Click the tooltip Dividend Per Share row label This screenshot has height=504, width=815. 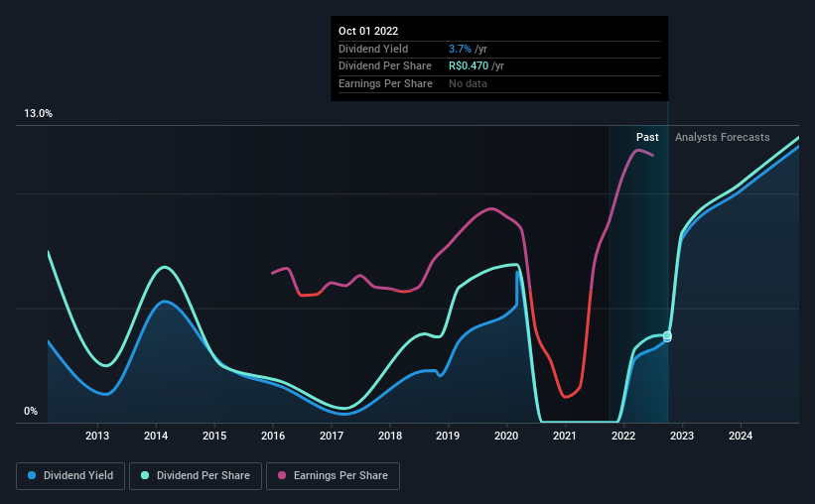384,66
